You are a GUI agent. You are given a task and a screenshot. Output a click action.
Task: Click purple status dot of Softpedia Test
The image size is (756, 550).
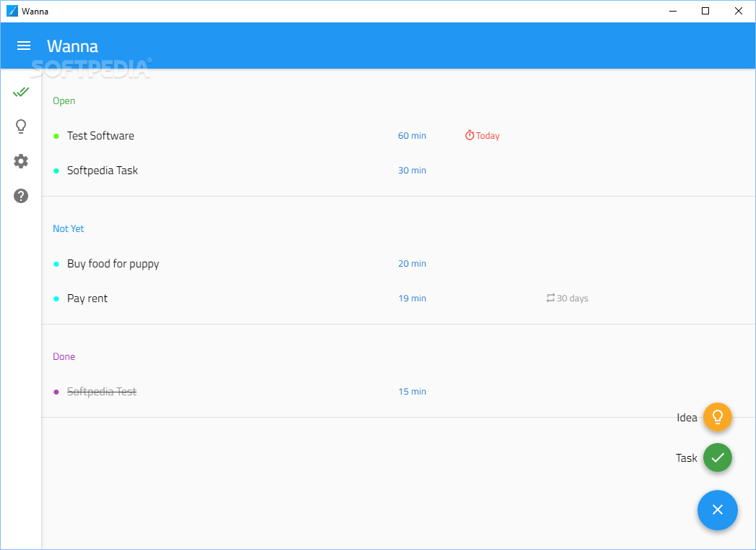coord(56,392)
